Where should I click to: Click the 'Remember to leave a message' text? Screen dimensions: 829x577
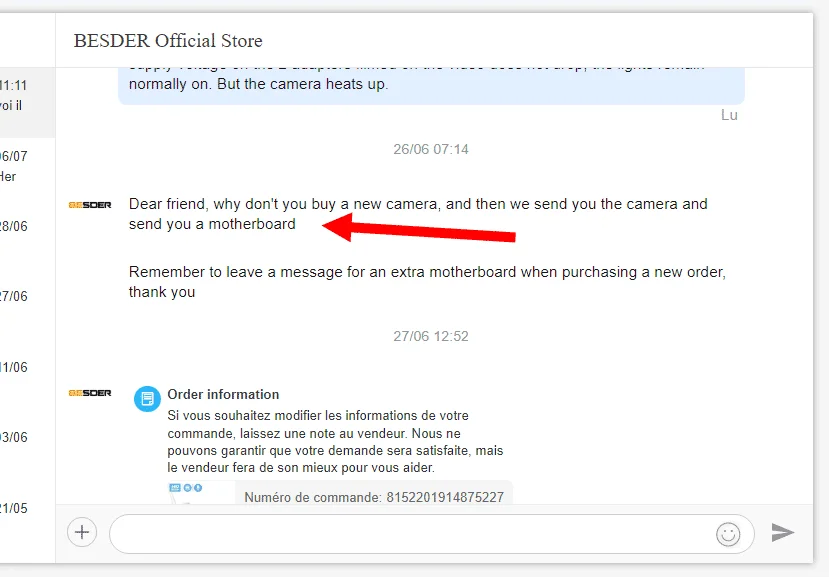(427, 282)
